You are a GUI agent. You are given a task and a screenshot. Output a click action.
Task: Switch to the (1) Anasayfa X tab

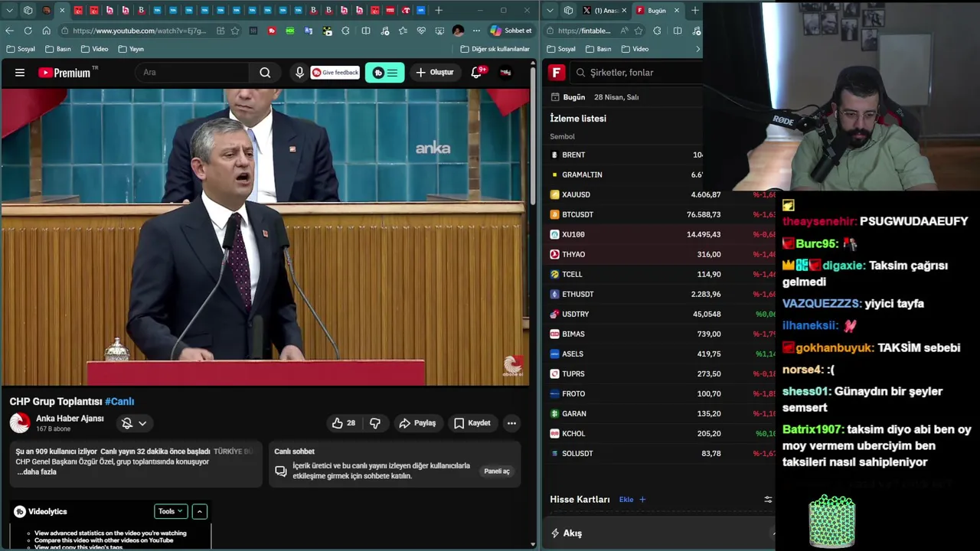(x=605, y=11)
